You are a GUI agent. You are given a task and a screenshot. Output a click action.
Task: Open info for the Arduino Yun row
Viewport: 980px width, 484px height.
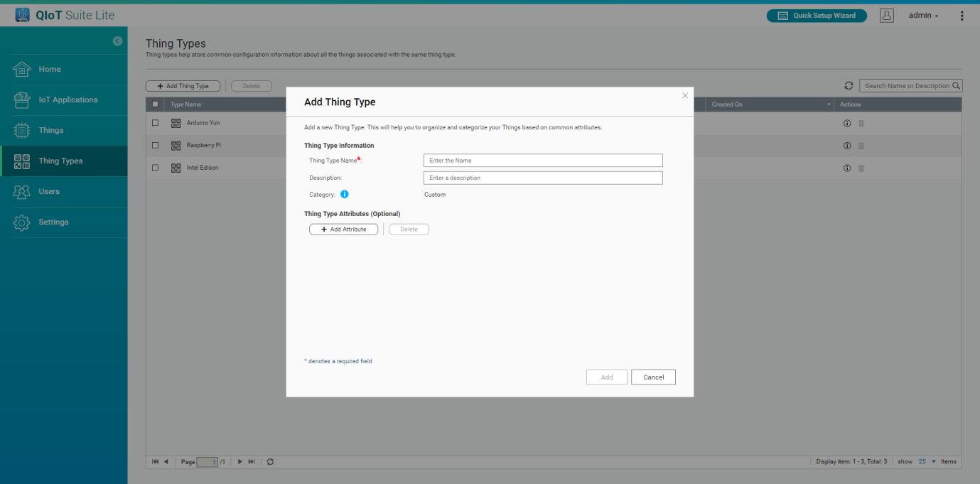pos(847,123)
